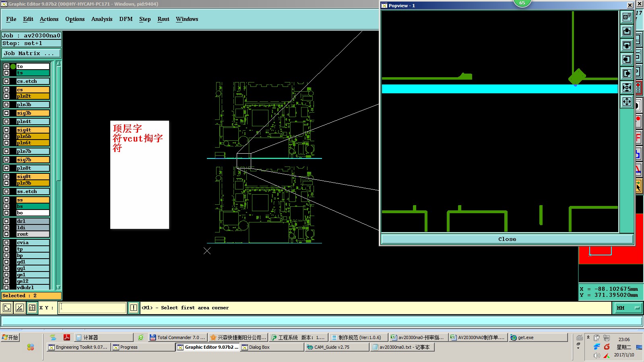Screen dimensions: 644x362
Task: Pan the Popview right with arrow icon
Action: tap(627, 73)
